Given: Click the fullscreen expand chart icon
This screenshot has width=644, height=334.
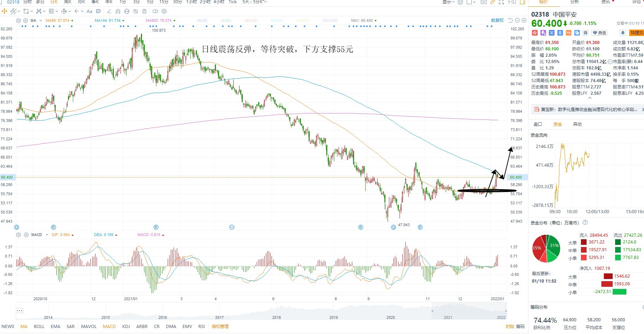Looking at the screenshot, I should (x=501, y=2).
